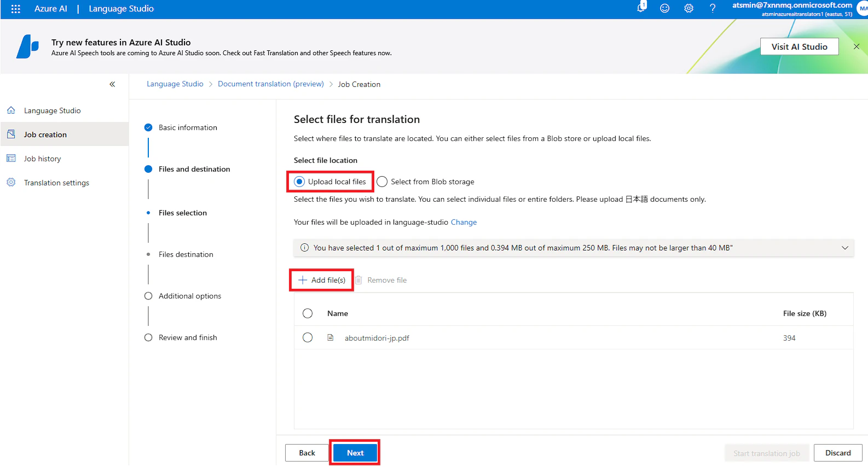Screen dimensions: 868x467
Task: Click the 394 file size value
Action: click(789, 338)
